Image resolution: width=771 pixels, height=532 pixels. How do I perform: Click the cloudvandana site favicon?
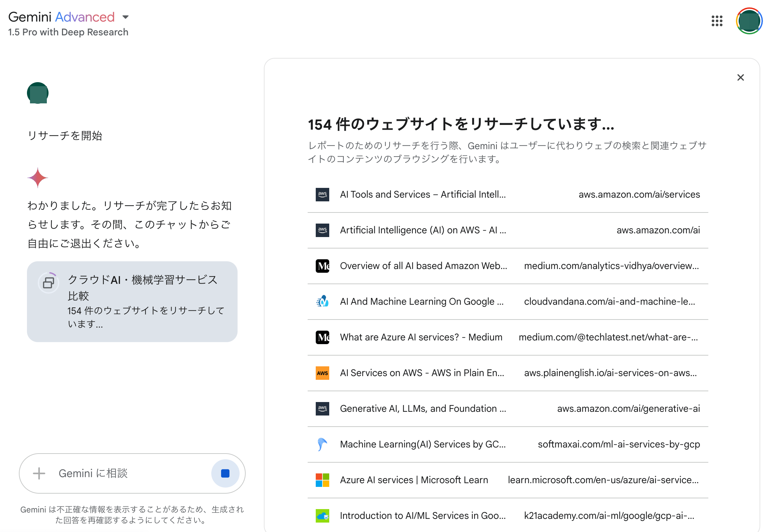click(x=322, y=302)
